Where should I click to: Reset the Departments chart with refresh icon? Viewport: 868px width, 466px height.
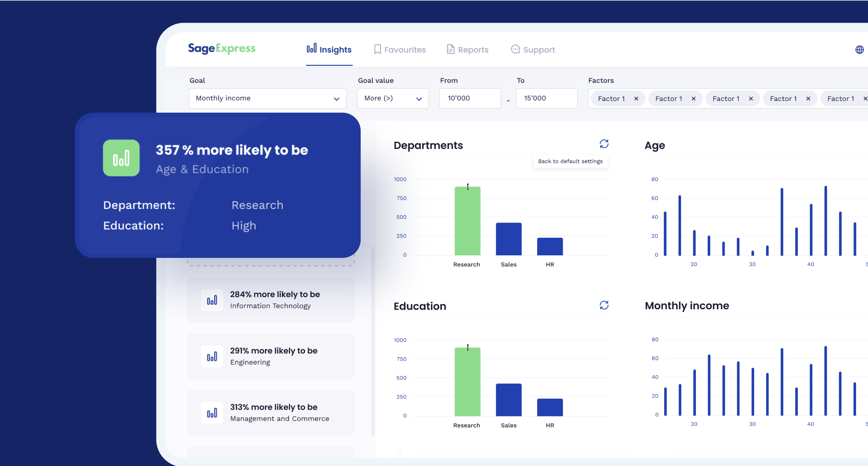[604, 144]
